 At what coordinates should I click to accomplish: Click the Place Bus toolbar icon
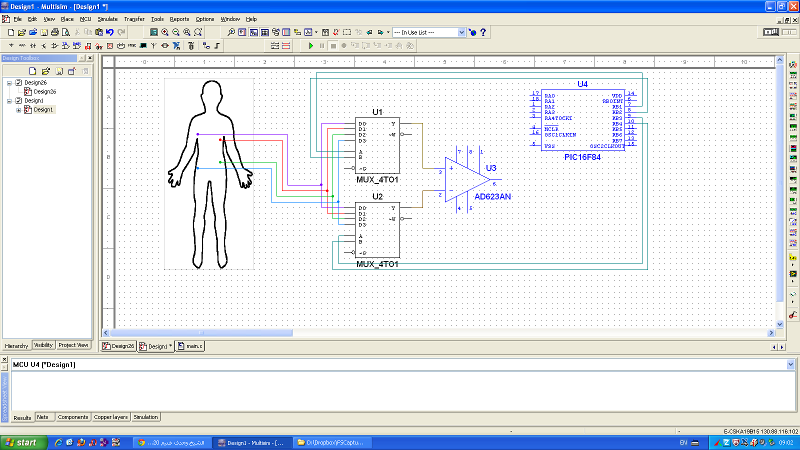(x=217, y=46)
